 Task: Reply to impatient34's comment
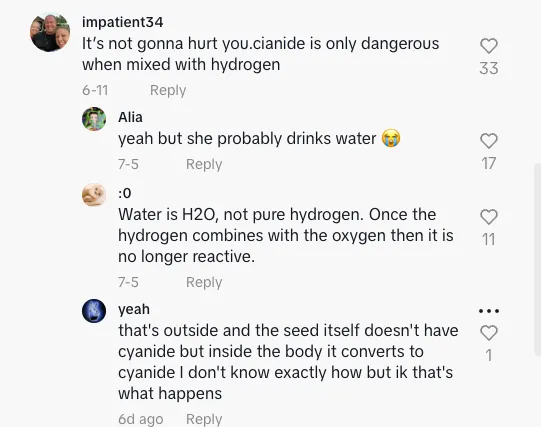168,90
